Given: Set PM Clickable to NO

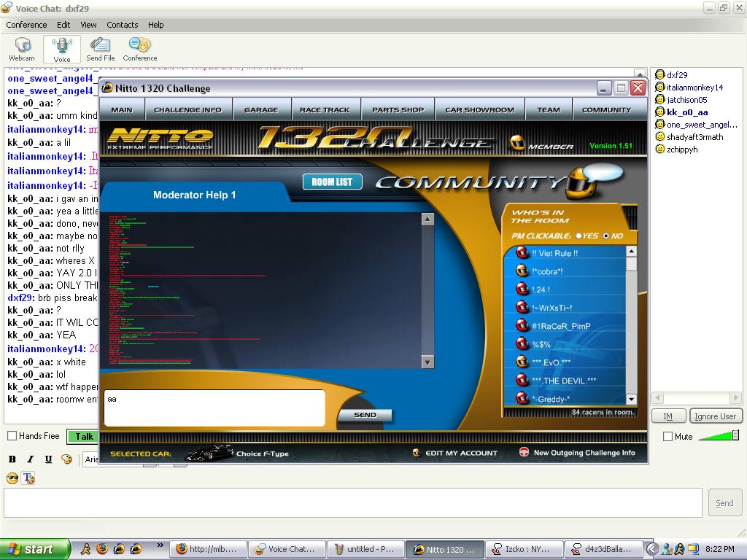Looking at the screenshot, I should (606, 236).
